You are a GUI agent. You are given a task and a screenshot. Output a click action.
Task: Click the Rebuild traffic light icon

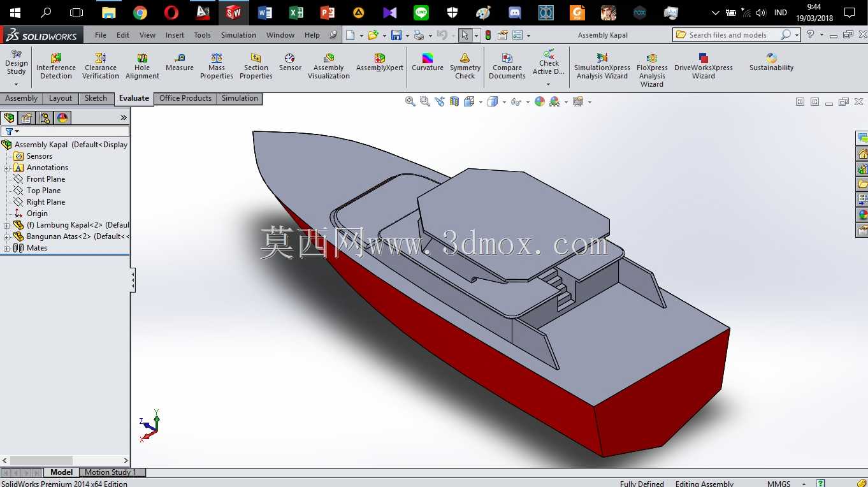tap(488, 35)
